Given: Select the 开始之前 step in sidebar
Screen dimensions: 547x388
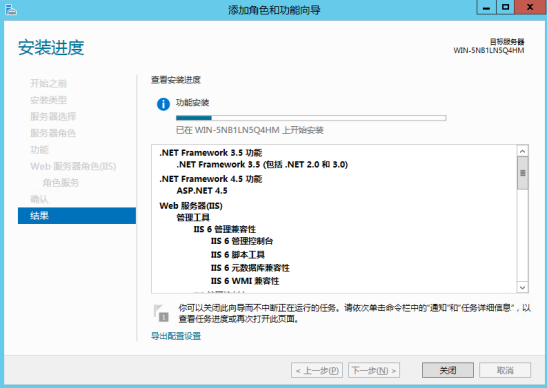Looking at the screenshot, I should pos(48,83).
